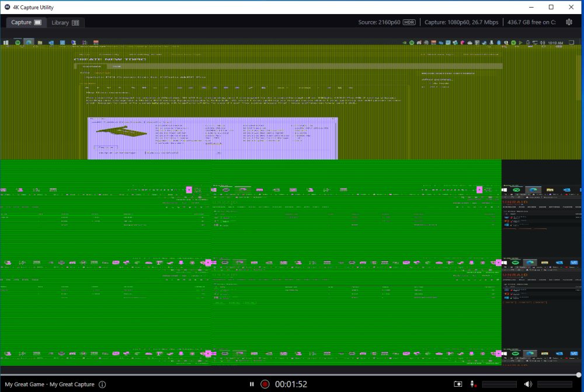584x392 pixels.
Task: Click the Source: 2160p60 status text
Action: click(x=379, y=22)
